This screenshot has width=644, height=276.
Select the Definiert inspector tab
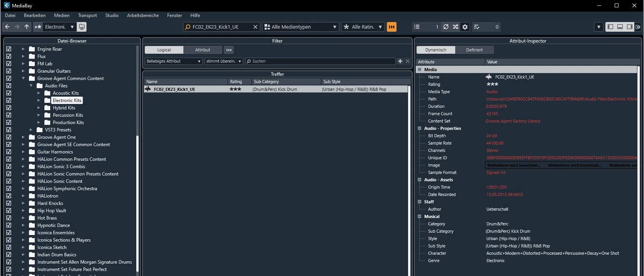tap(474, 50)
